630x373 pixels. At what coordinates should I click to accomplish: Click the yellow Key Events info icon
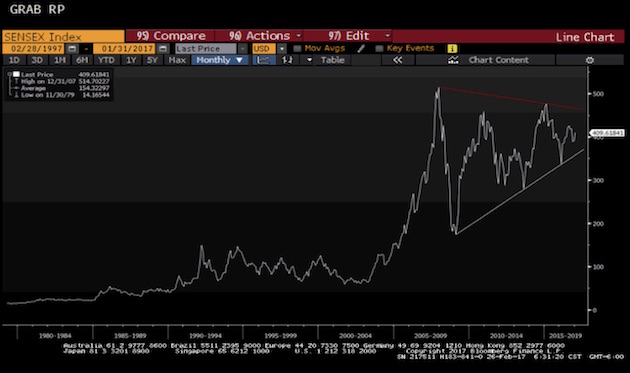click(x=452, y=49)
